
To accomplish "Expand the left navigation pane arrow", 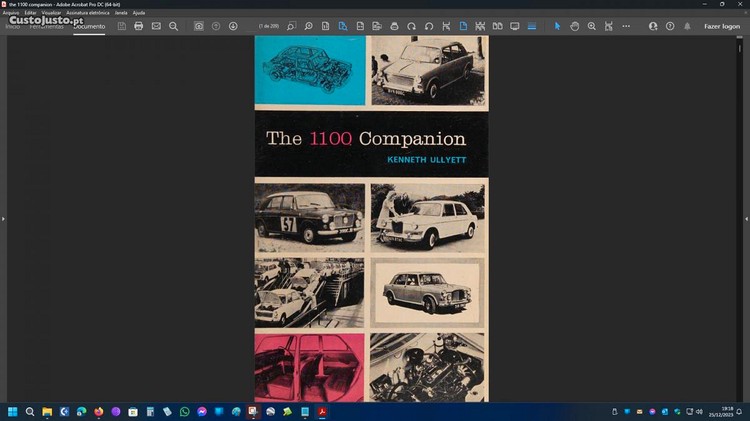I will tap(3, 218).
